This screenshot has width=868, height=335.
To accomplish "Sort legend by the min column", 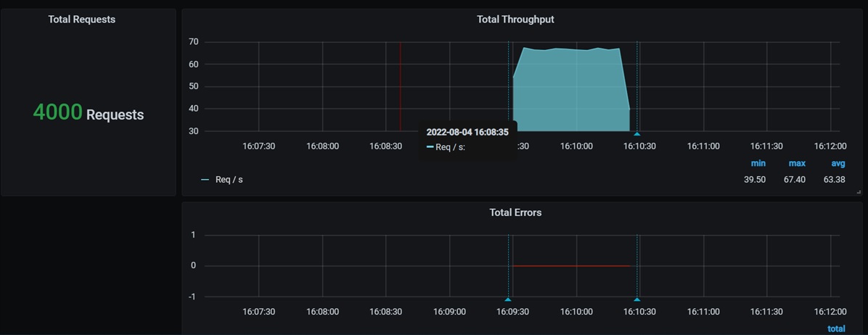I will [x=758, y=163].
